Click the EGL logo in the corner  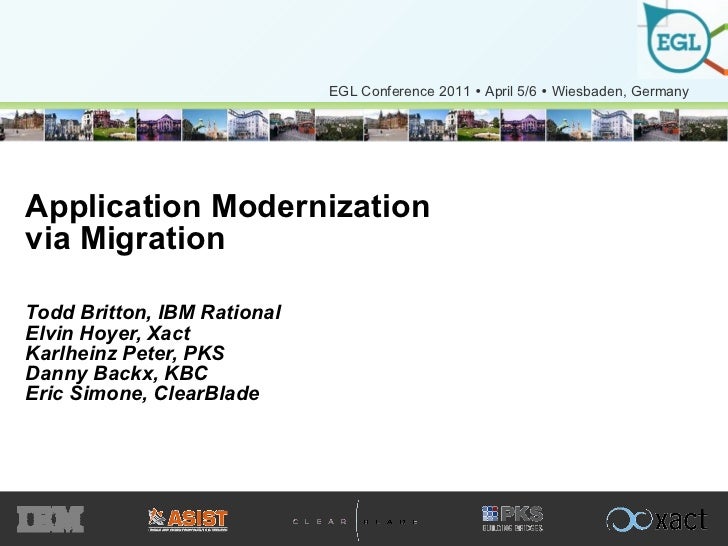pyautogui.click(x=684, y=39)
